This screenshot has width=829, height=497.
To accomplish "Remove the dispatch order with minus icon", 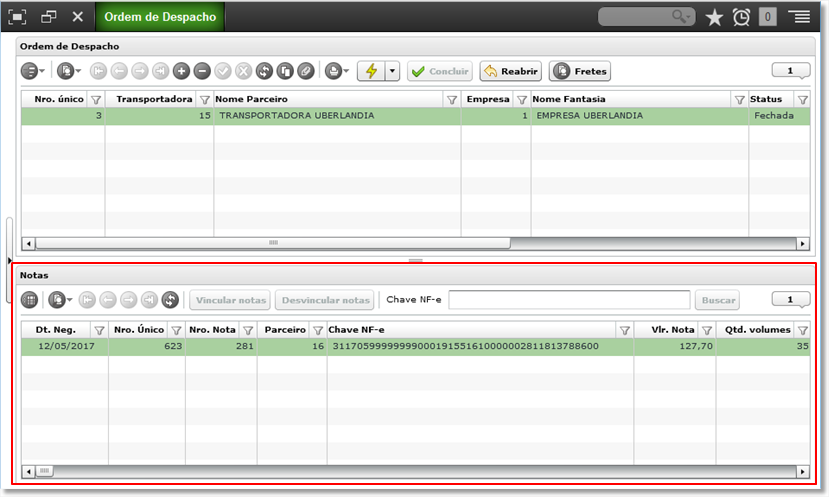I will (202, 71).
